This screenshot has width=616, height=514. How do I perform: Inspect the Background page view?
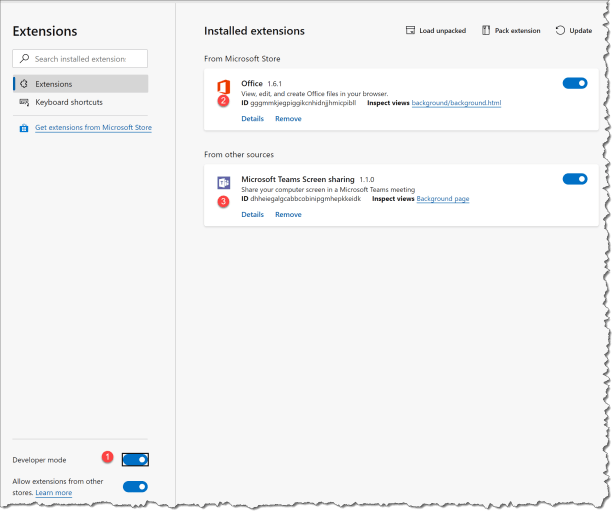[x=443, y=199]
